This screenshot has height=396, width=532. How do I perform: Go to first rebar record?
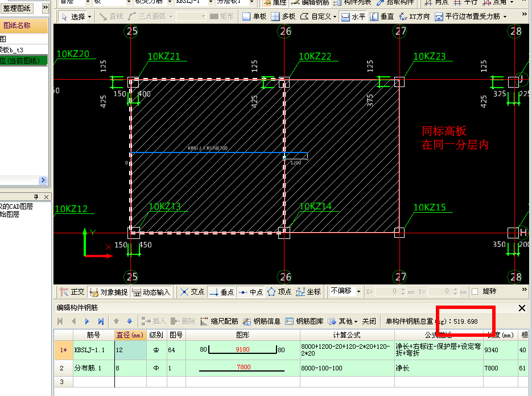coord(60,321)
